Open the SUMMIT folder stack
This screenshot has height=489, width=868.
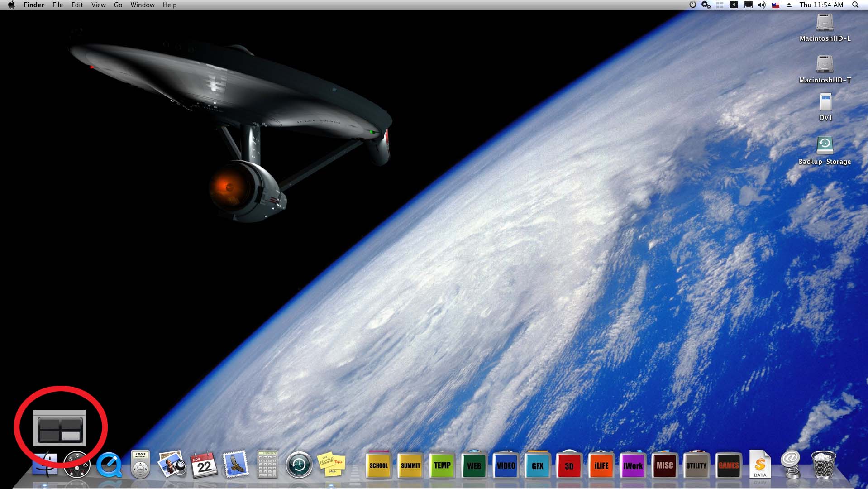click(x=410, y=465)
